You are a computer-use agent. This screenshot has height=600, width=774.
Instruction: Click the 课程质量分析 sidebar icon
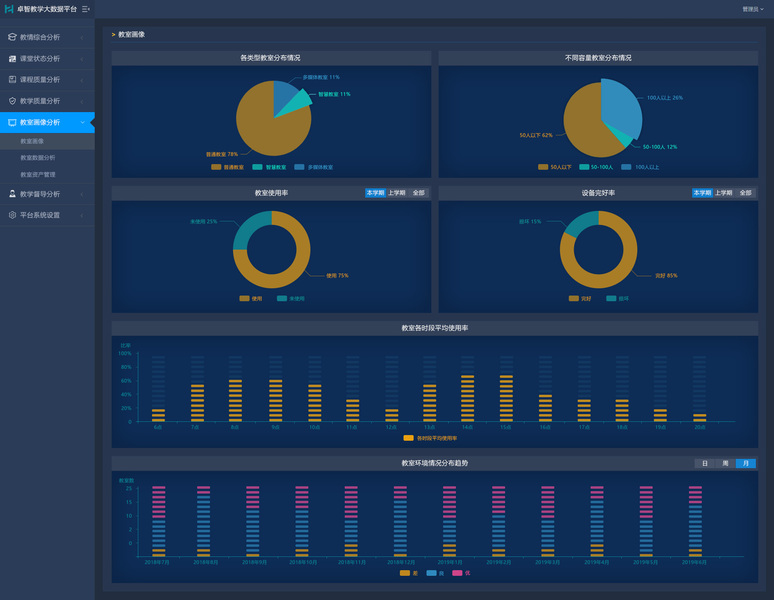12,79
